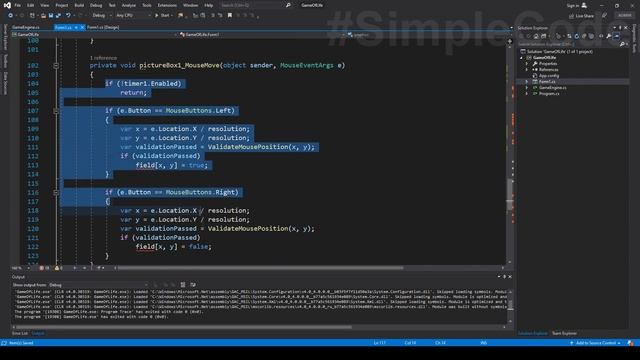Click the editor vertical scrollbar thumb
Screen dimensions: 640x360
pos(510,195)
